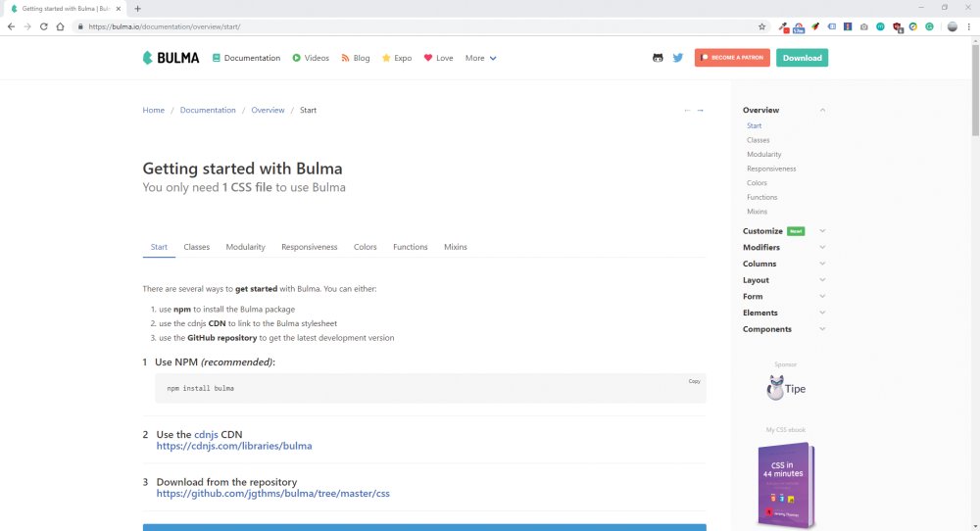Screen dimensions: 980x531
Task: Go to browser home icon
Action: tap(60, 26)
